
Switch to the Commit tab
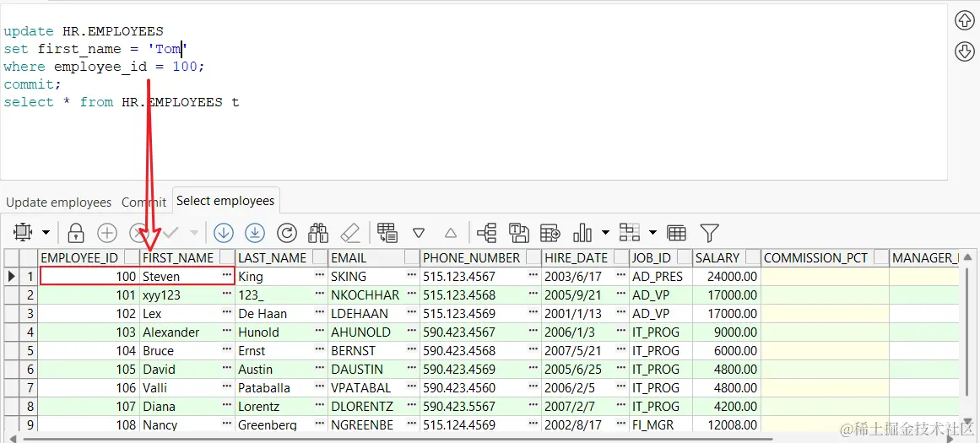[x=144, y=203]
